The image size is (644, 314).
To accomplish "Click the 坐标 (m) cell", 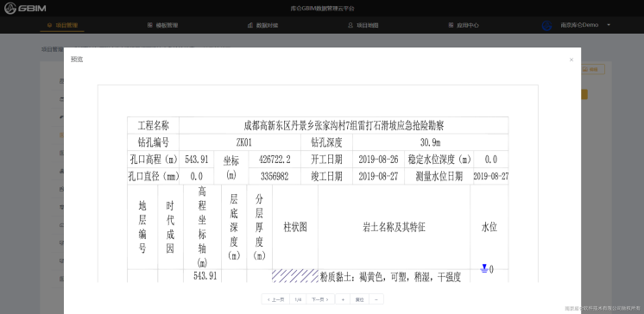I will (230, 167).
